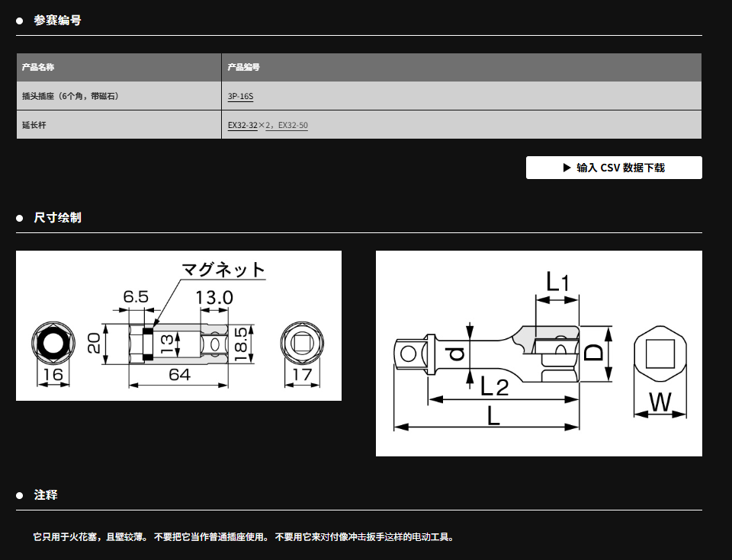
Task: Click the hex socket end view labeled 16
Action: pyautogui.click(x=52, y=344)
